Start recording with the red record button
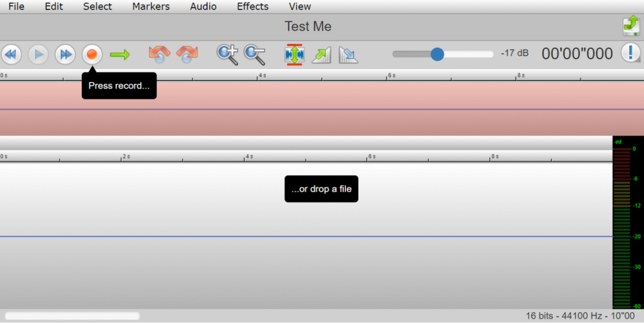Screen dimensions: 644x323 click(92, 55)
